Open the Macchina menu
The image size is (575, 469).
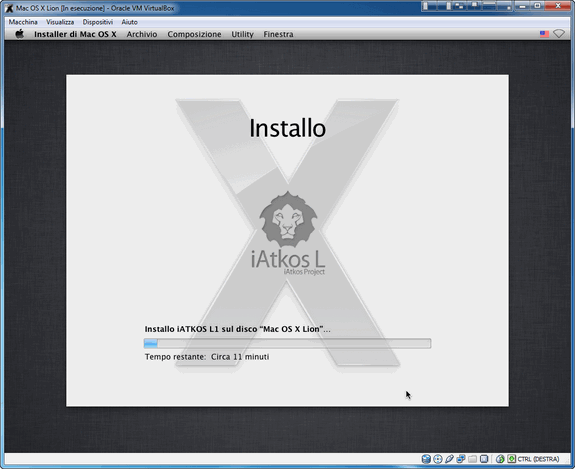point(23,22)
